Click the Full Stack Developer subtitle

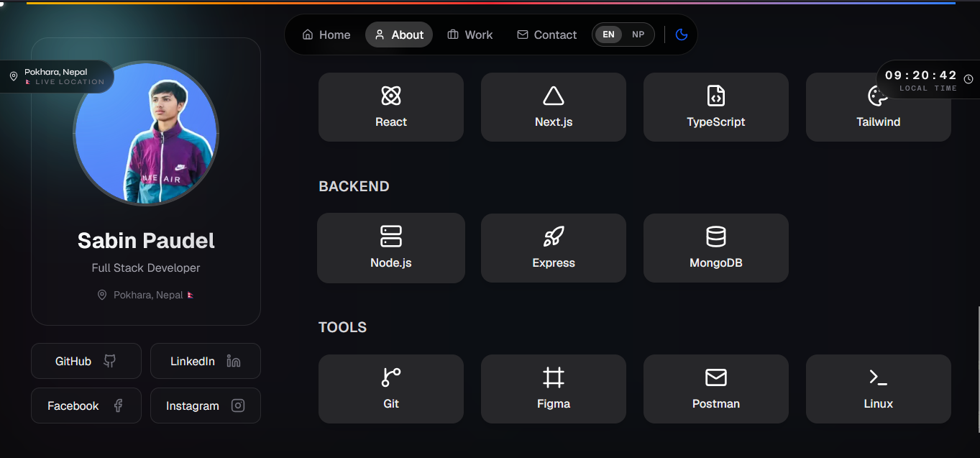click(x=146, y=267)
